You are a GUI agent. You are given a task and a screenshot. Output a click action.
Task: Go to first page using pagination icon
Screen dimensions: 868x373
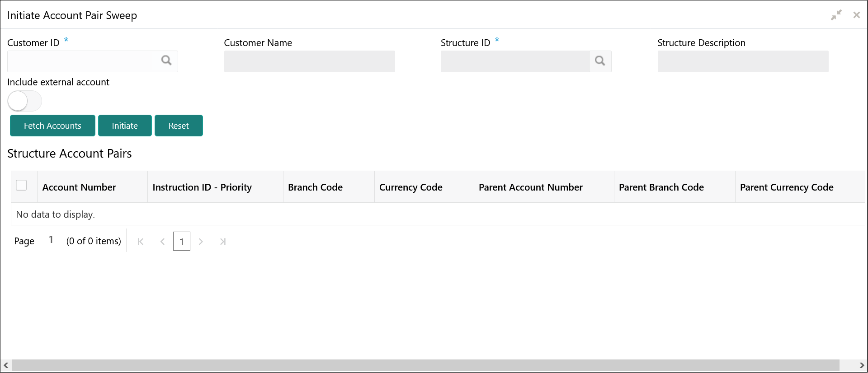tap(141, 242)
